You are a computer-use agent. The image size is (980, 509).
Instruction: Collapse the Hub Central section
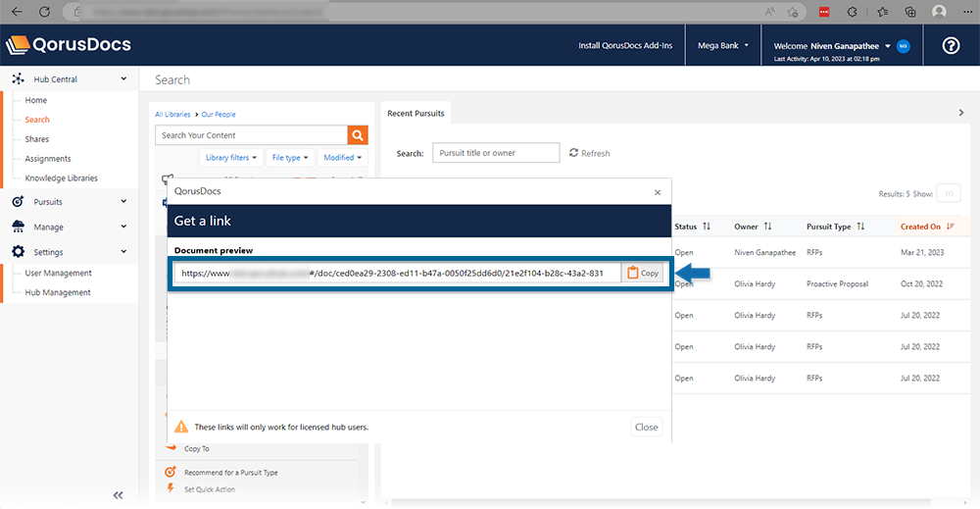click(x=123, y=78)
